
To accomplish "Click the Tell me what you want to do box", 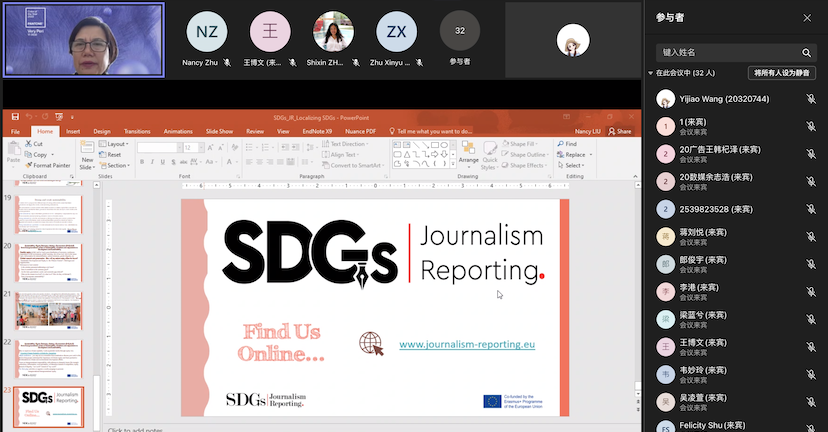I will (x=431, y=132).
